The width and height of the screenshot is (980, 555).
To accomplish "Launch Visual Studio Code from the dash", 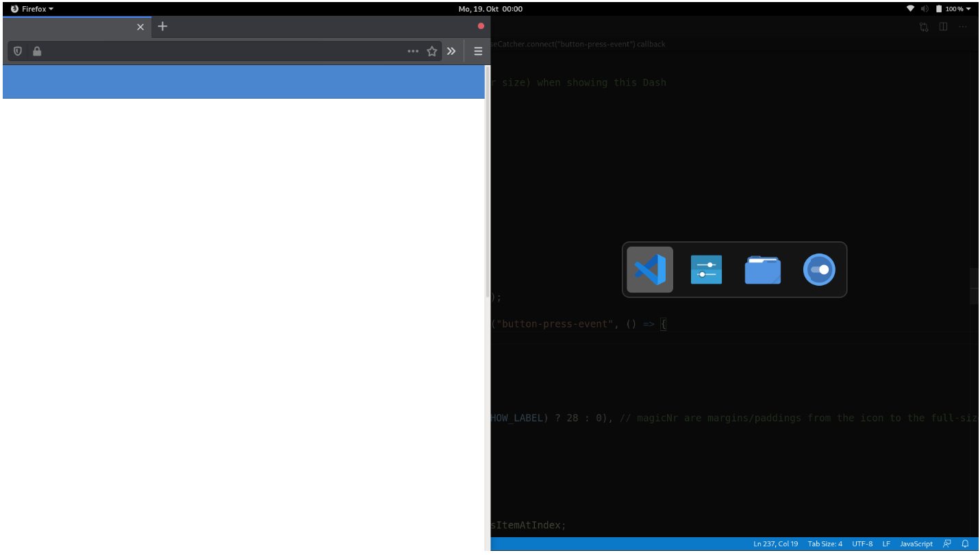I will point(649,269).
